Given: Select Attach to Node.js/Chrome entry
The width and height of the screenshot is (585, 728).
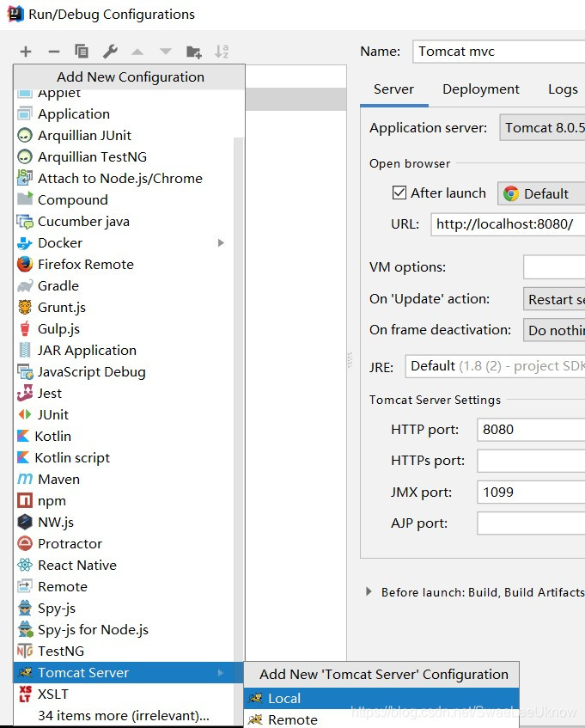Looking at the screenshot, I should pos(125,178).
